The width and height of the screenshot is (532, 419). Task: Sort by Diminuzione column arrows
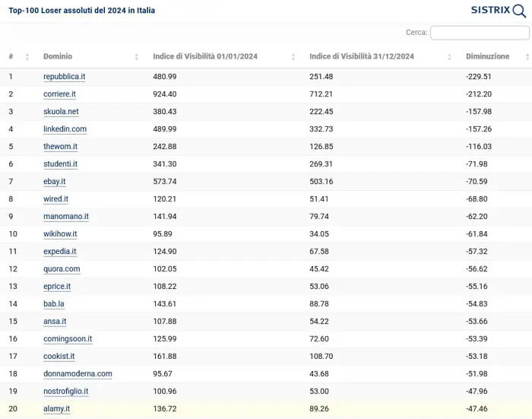527,57
